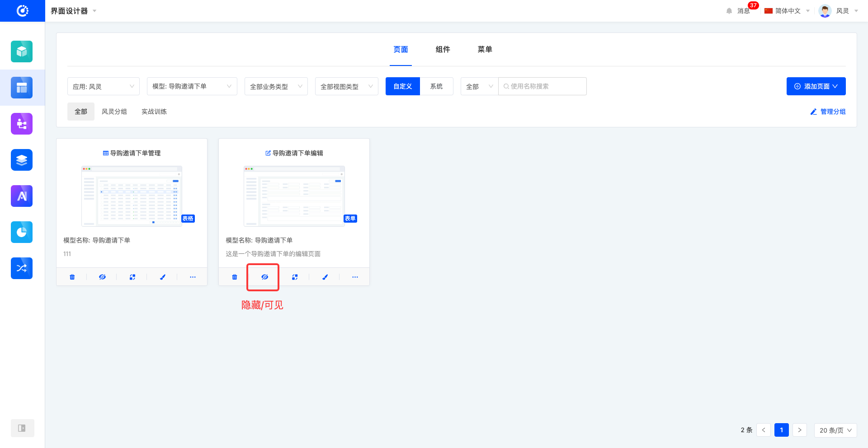This screenshot has width=868, height=448.
Task: Open the teal cube module in sidebar
Action: click(x=22, y=51)
